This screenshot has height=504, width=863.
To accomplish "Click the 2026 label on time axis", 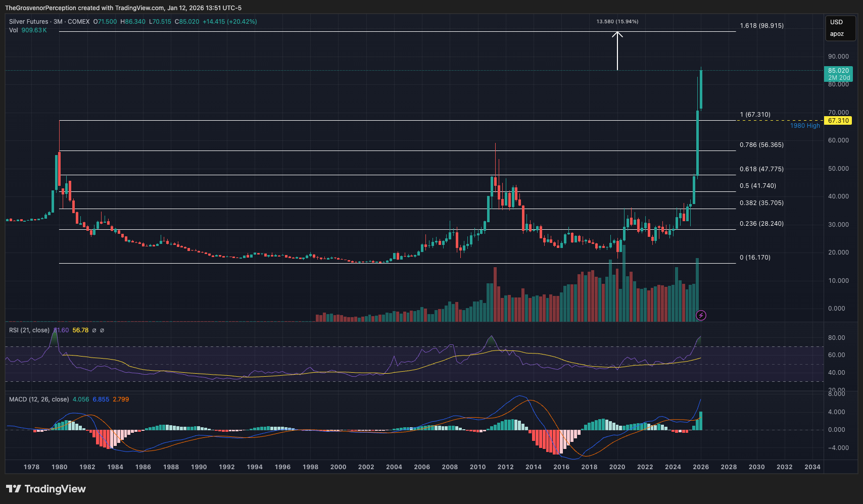I will click(700, 467).
